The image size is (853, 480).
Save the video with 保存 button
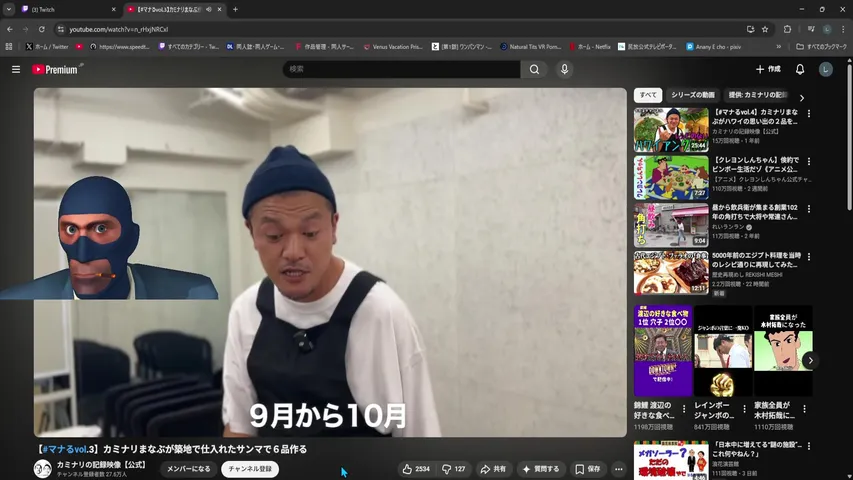(x=588, y=469)
